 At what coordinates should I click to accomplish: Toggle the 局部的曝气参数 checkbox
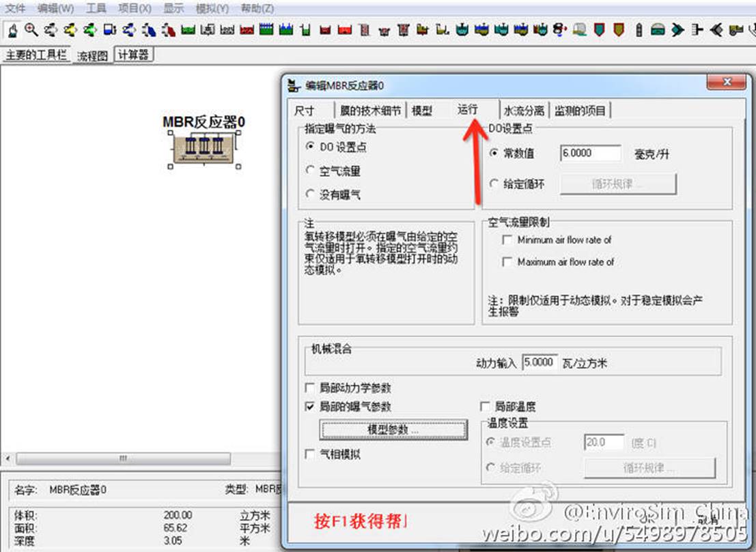311,407
